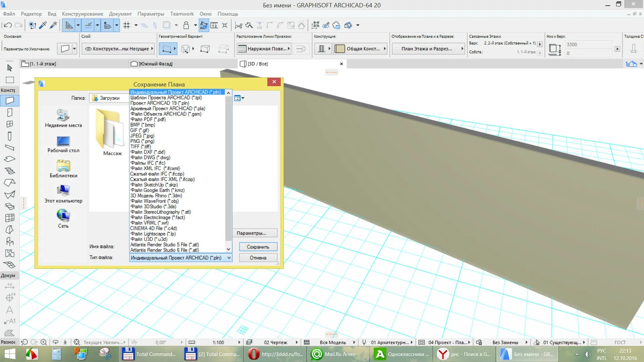
Task: Open This Computer location in save dialog
Action: (63, 194)
